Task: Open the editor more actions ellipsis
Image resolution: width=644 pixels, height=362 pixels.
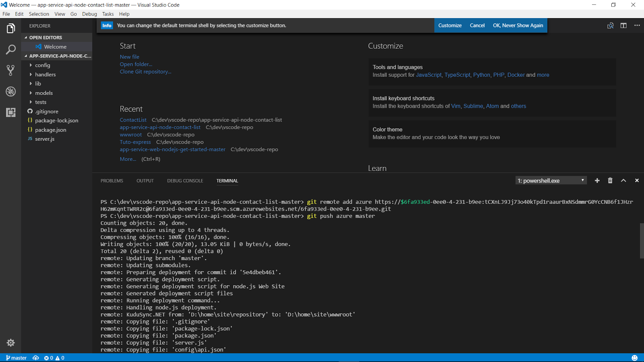Action: [637, 25]
